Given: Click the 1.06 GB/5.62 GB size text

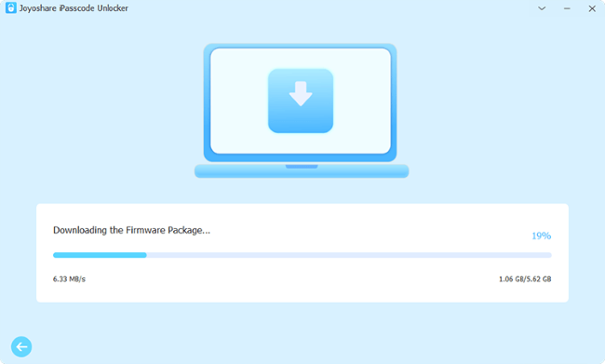Looking at the screenshot, I should [525, 278].
